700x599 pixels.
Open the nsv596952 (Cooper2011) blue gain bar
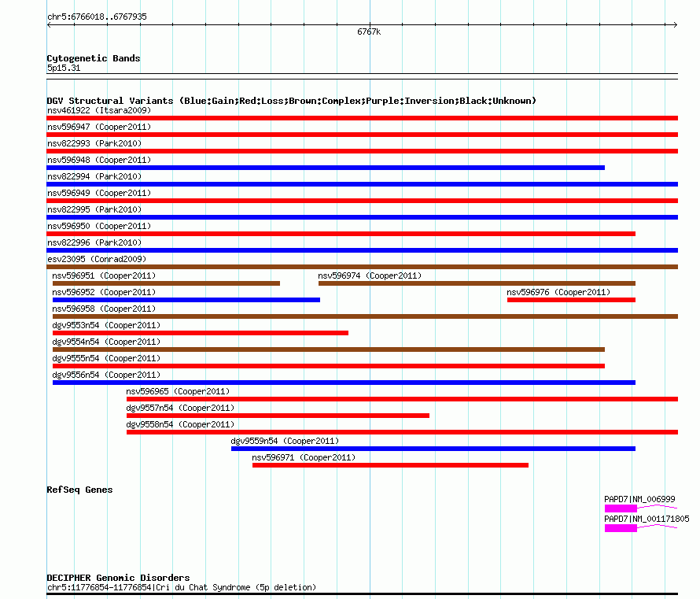[186, 300]
